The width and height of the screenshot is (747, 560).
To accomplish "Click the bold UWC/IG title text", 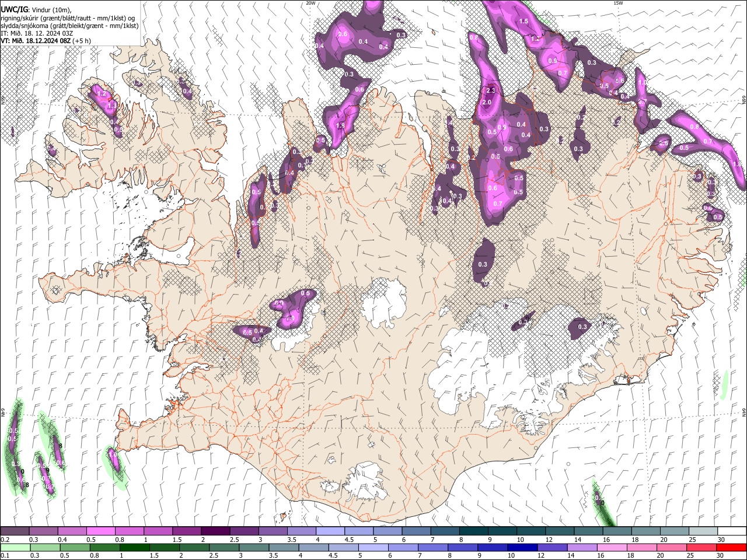I will tap(14, 9).
